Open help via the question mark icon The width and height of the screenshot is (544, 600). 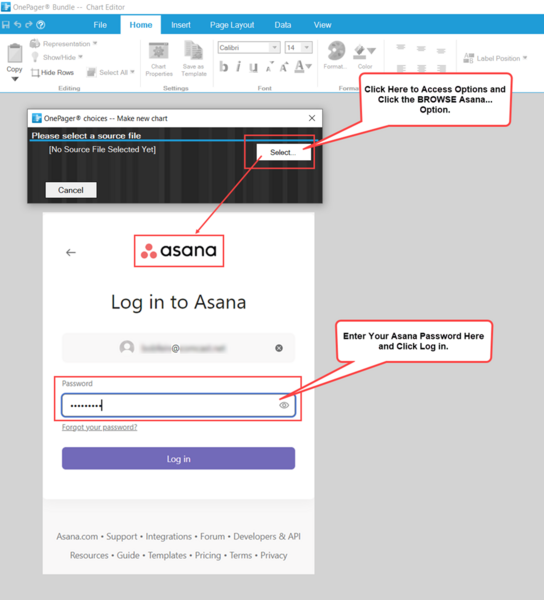pos(41,25)
